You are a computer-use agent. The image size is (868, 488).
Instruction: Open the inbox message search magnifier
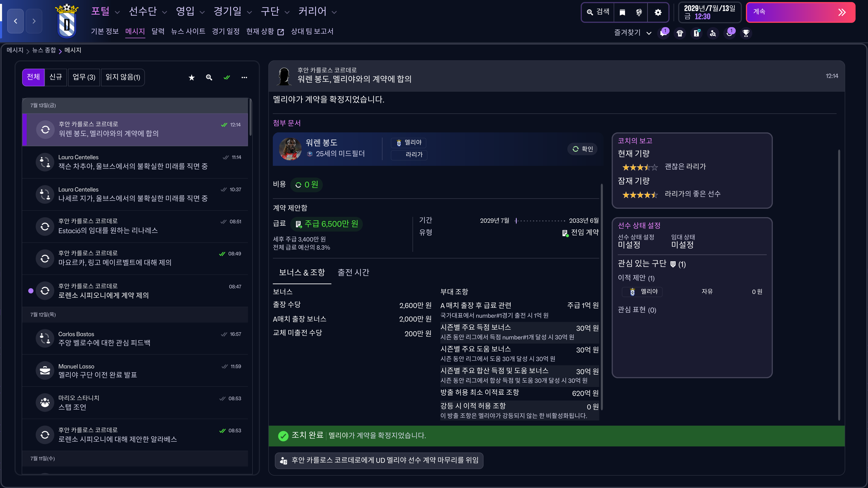[209, 77]
